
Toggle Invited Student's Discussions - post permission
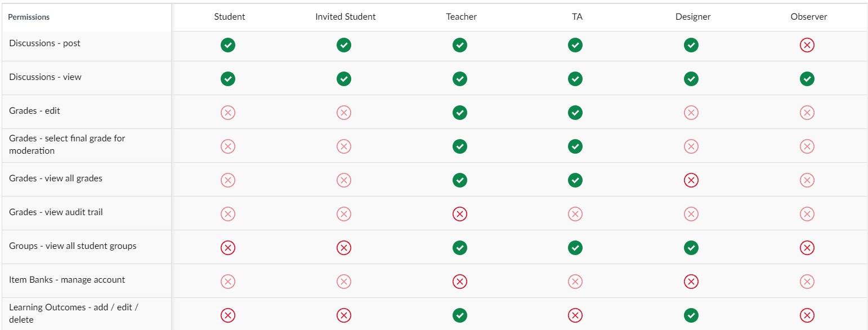point(344,45)
